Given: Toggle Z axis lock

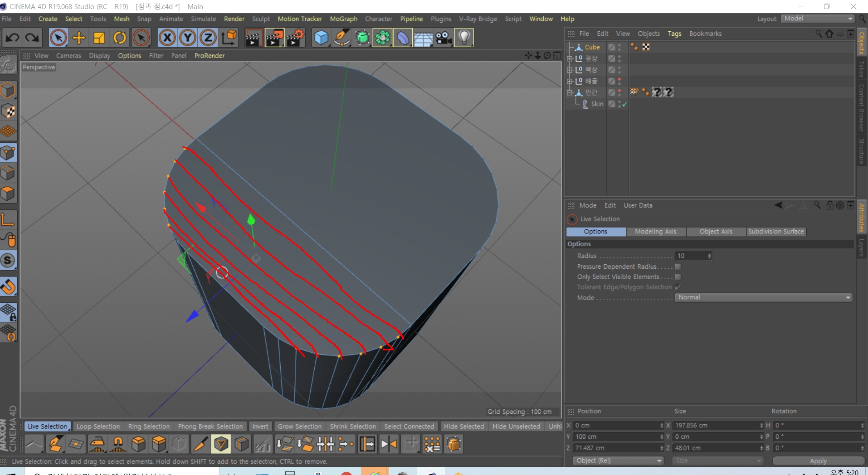Looking at the screenshot, I should 208,38.
